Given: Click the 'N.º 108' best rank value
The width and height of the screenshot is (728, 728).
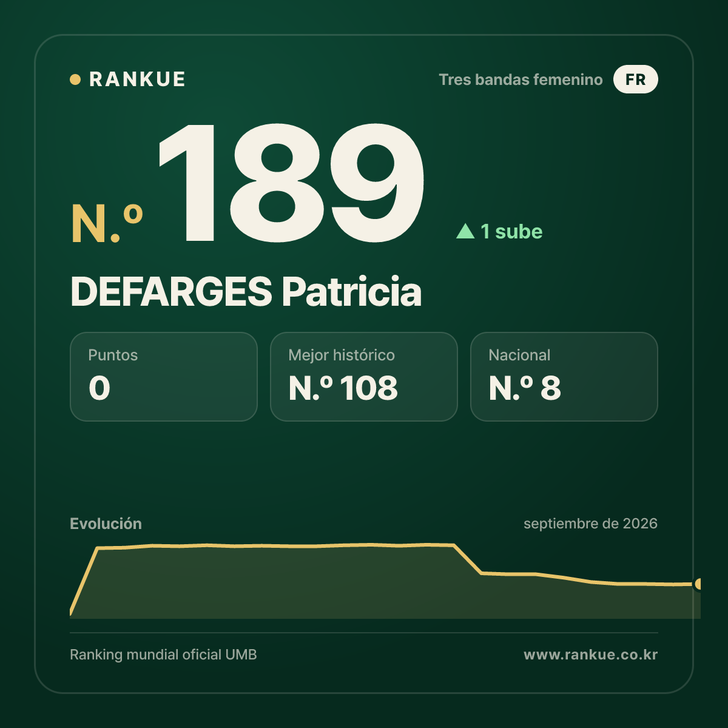Looking at the screenshot, I should (x=343, y=388).
